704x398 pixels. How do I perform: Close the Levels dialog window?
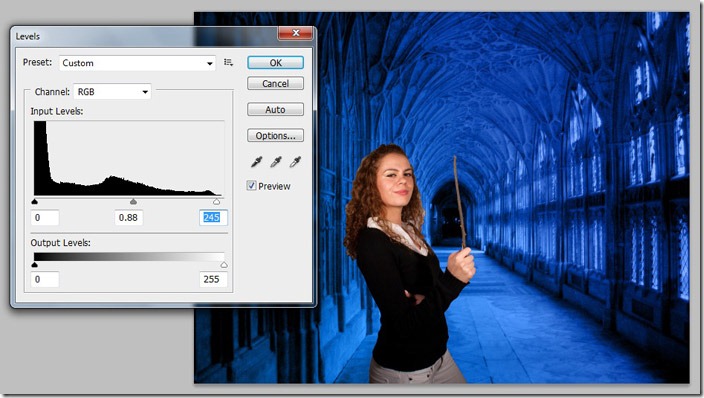(295, 33)
